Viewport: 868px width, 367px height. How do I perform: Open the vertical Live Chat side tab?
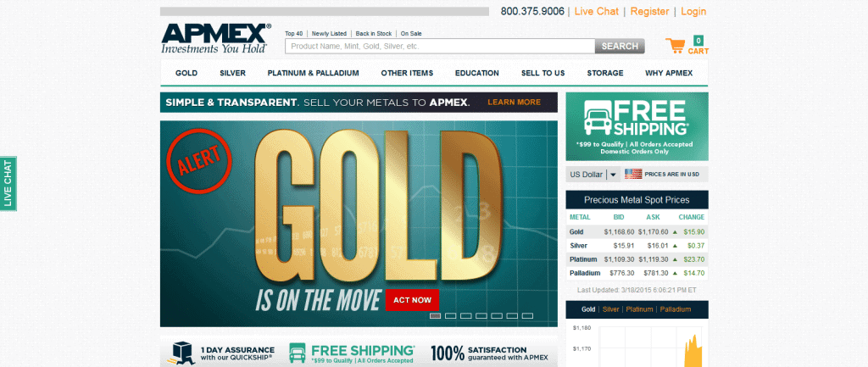tap(8, 183)
